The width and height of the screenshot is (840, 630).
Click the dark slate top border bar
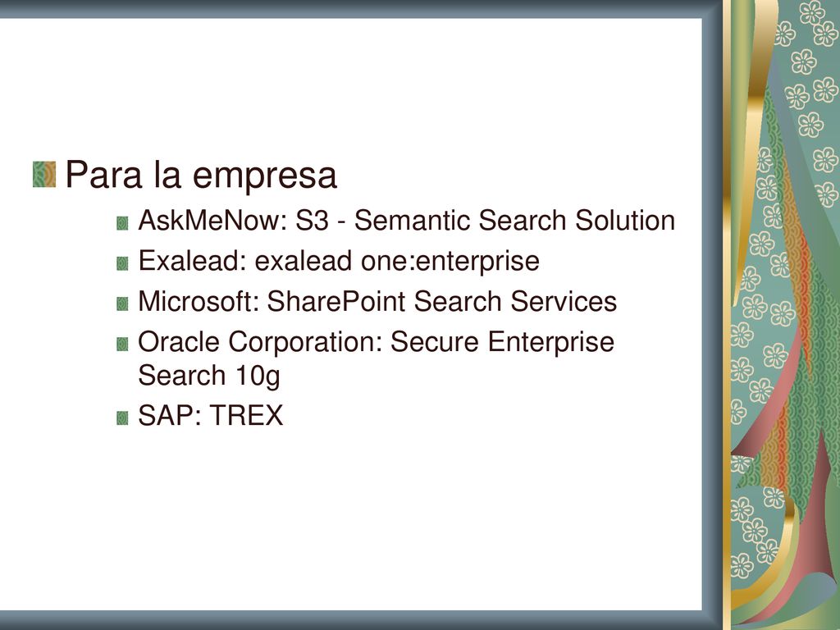354,8
